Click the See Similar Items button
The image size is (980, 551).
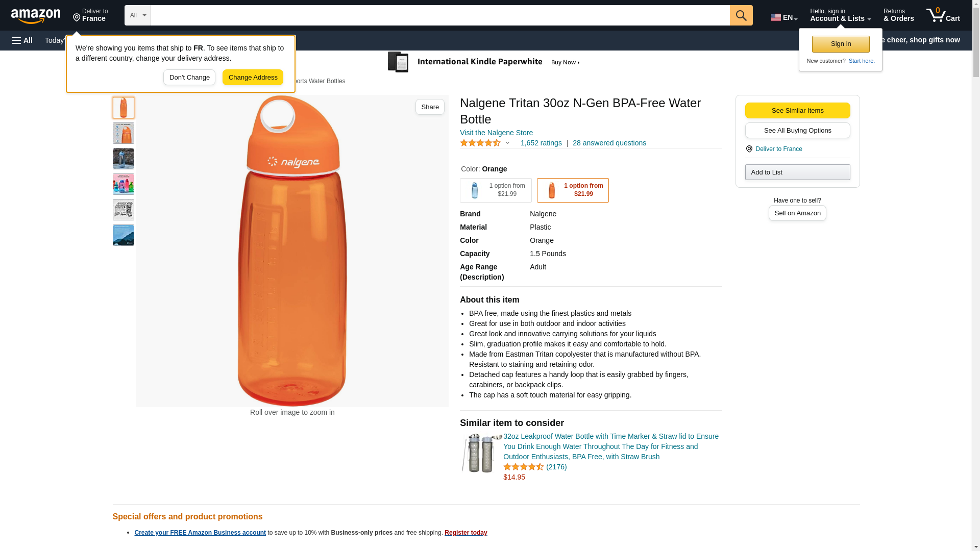797,111
